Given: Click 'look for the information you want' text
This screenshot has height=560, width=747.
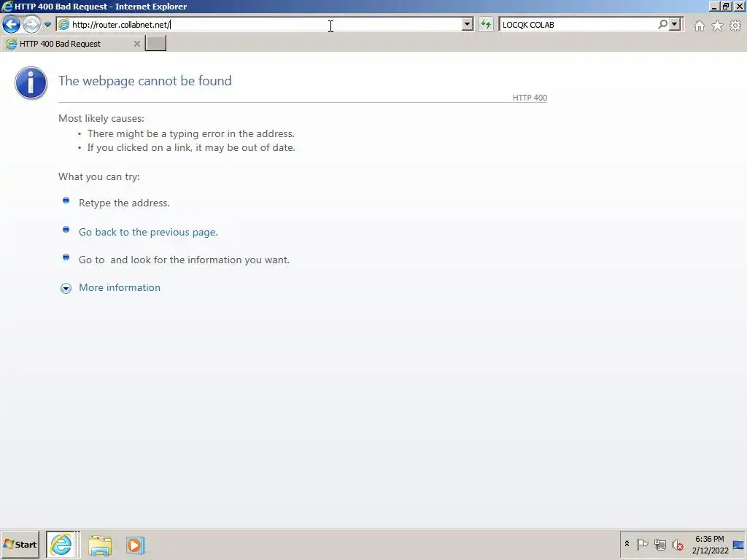Looking at the screenshot, I should (x=209, y=260).
